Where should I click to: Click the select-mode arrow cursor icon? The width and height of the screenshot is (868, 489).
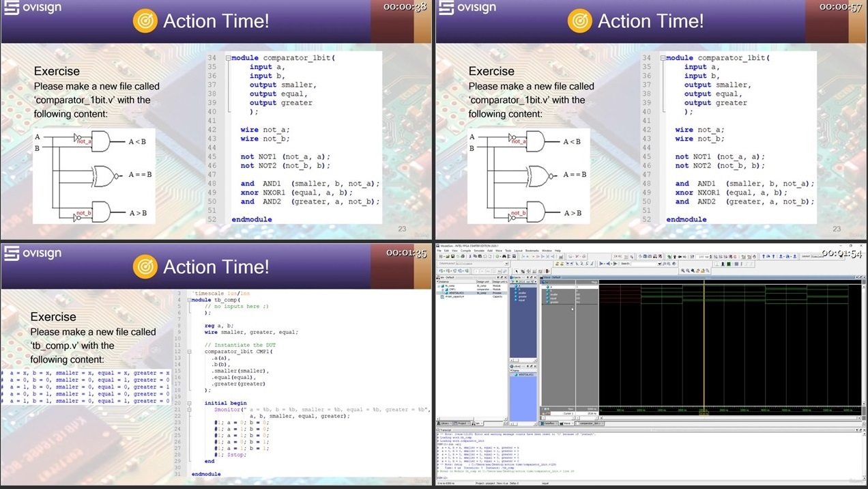coord(517,270)
